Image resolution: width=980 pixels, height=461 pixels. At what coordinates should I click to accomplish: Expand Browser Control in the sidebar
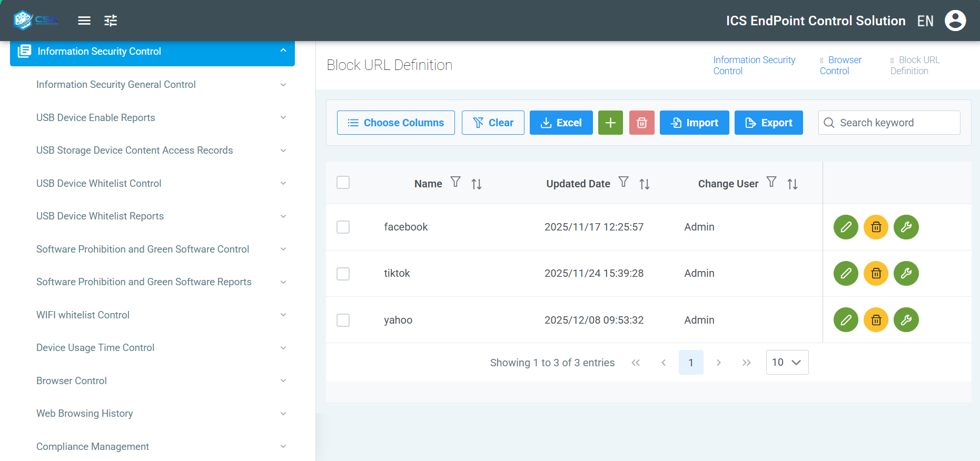click(x=72, y=380)
